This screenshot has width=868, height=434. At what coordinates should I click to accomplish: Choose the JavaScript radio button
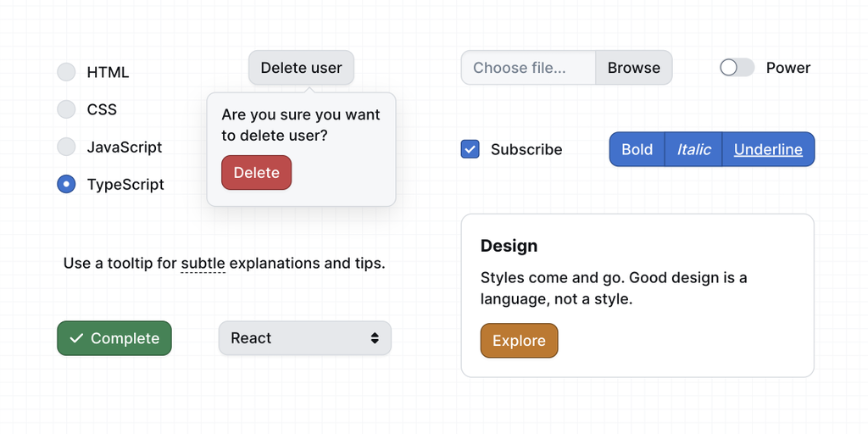pyautogui.click(x=66, y=147)
